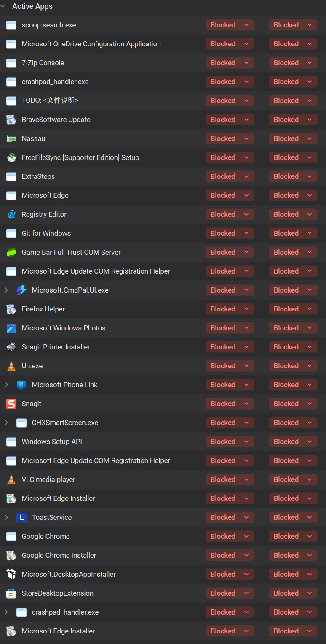
Task: Click the ToastService icon
Action: coord(21,518)
